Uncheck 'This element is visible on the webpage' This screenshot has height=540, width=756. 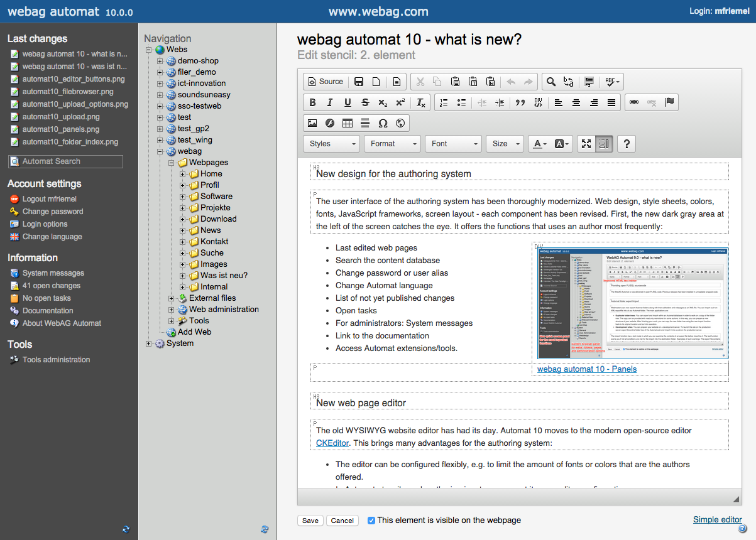pos(371,521)
